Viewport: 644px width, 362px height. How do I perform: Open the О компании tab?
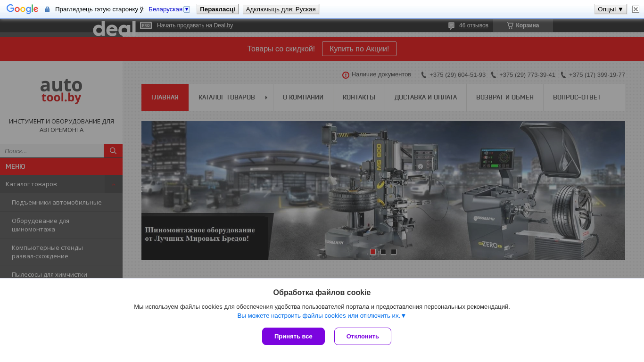[303, 98]
